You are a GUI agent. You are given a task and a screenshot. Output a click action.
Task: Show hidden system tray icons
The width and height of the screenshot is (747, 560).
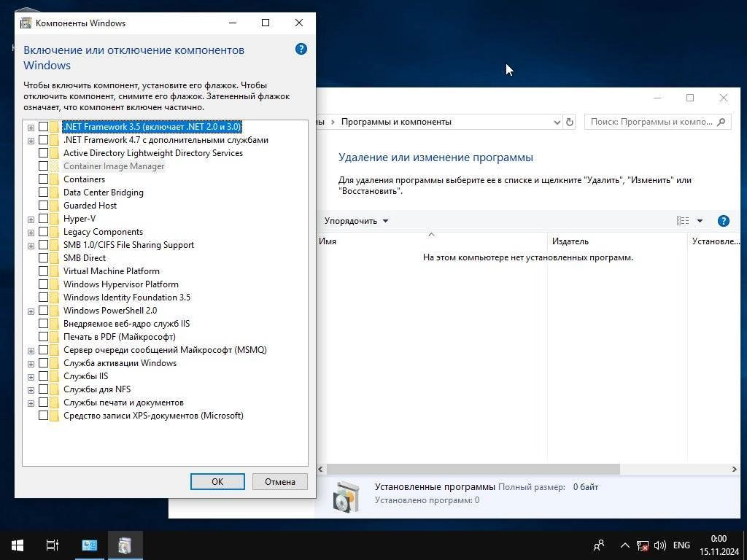click(625, 545)
